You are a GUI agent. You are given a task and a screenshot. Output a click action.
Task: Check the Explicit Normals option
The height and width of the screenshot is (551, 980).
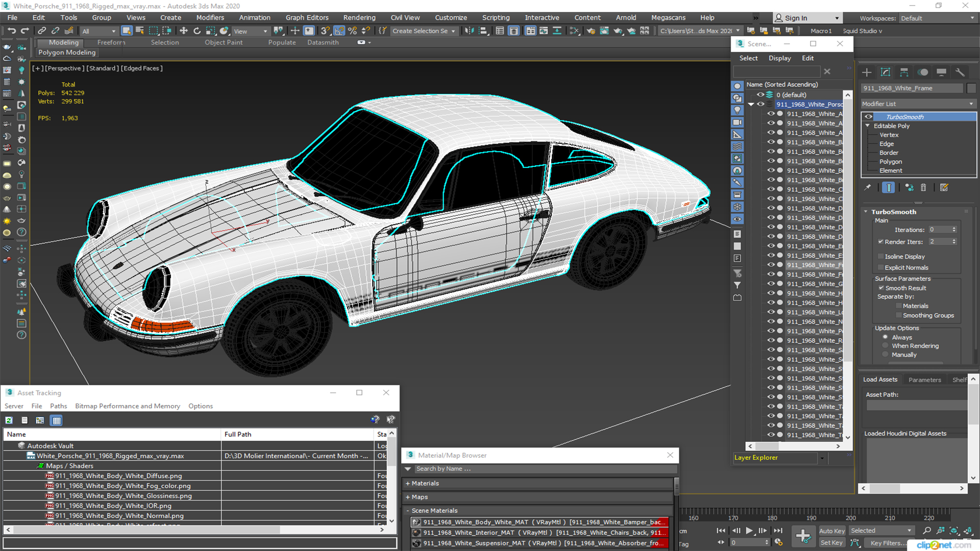pyautogui.click(x=880, y=268)
